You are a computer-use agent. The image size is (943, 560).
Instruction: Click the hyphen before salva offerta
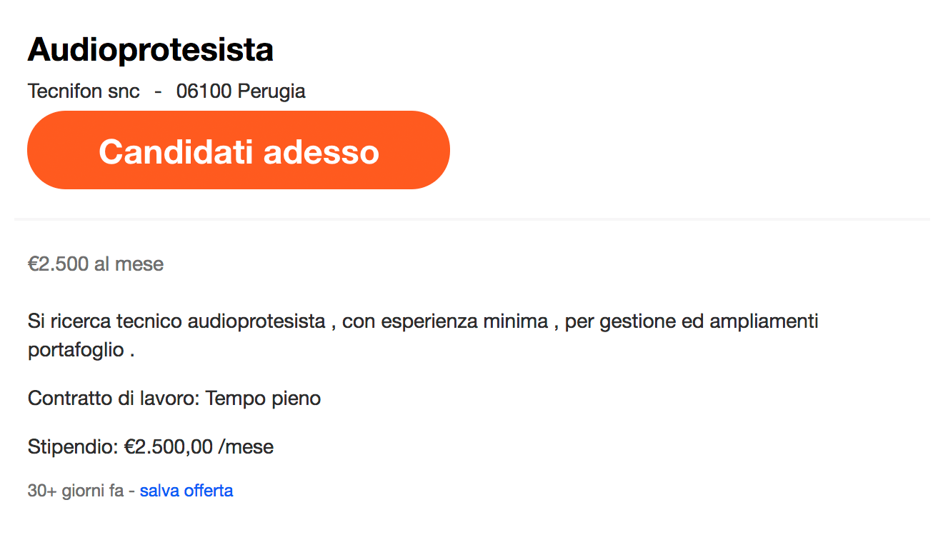click(132, 491)
